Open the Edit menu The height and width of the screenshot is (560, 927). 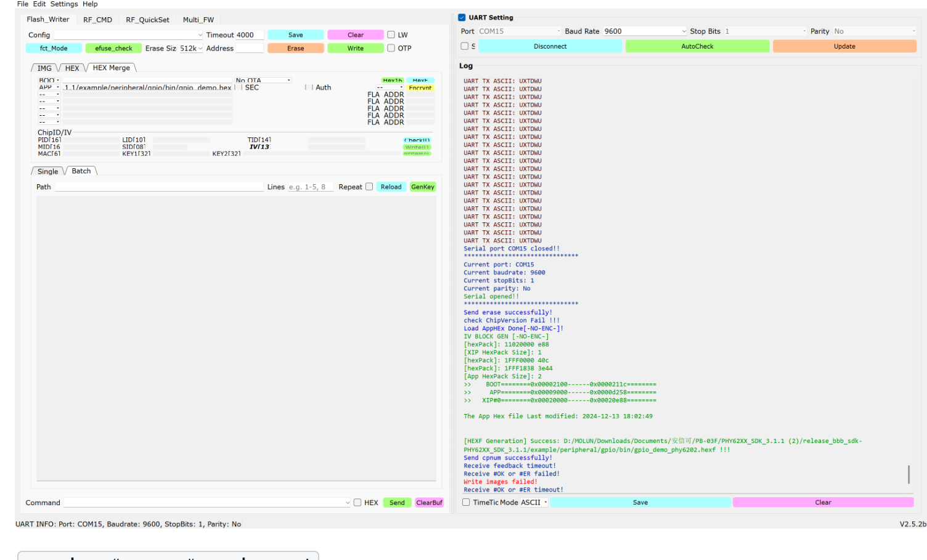coord(39,4)
